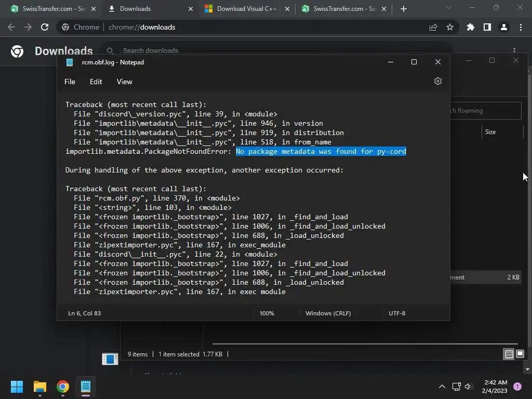
Task: Open the View menu in Notepad
Action: pos(124,82)
